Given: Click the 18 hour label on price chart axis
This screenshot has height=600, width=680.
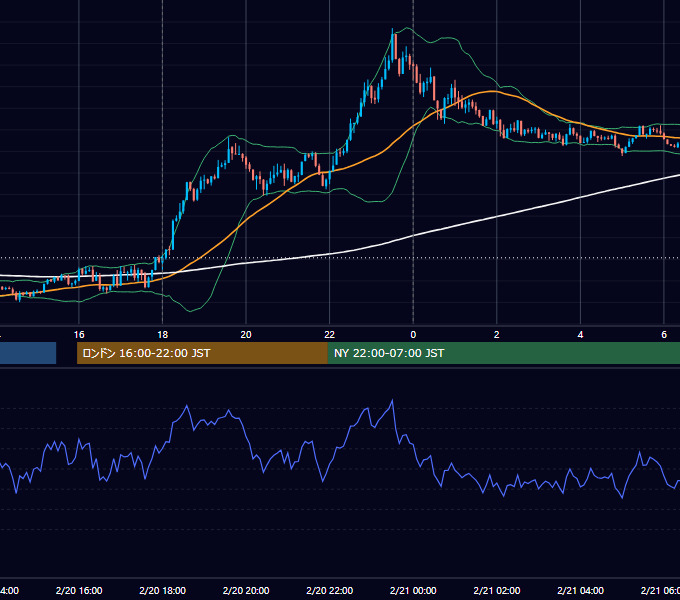Looking at the screenshot, I should tap(163, 335).
